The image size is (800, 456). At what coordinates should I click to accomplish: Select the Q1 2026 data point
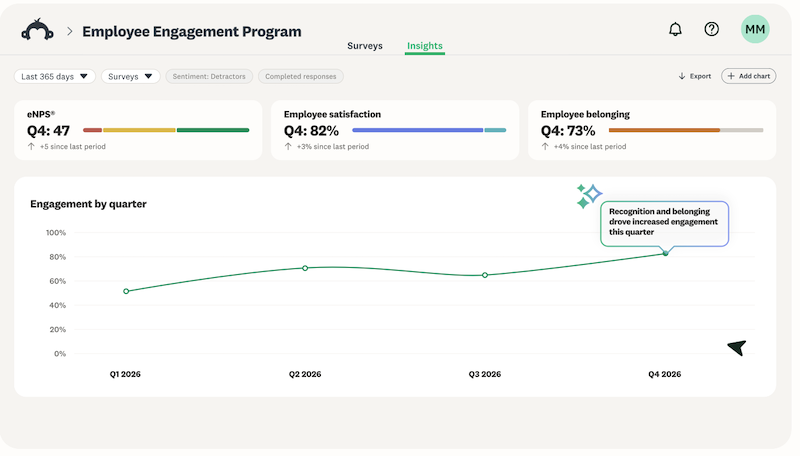tap(126, 291)
